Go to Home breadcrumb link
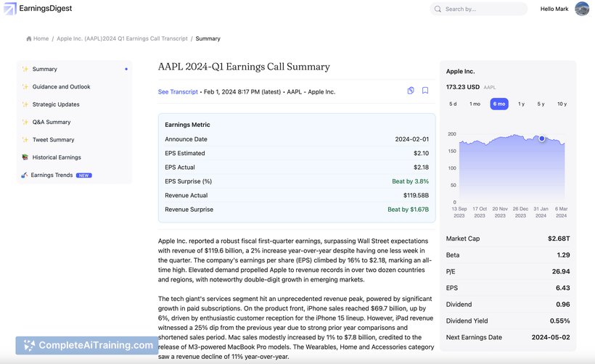Image resolution: width=595 pixels, height=364 pixels. pos(41,38)
